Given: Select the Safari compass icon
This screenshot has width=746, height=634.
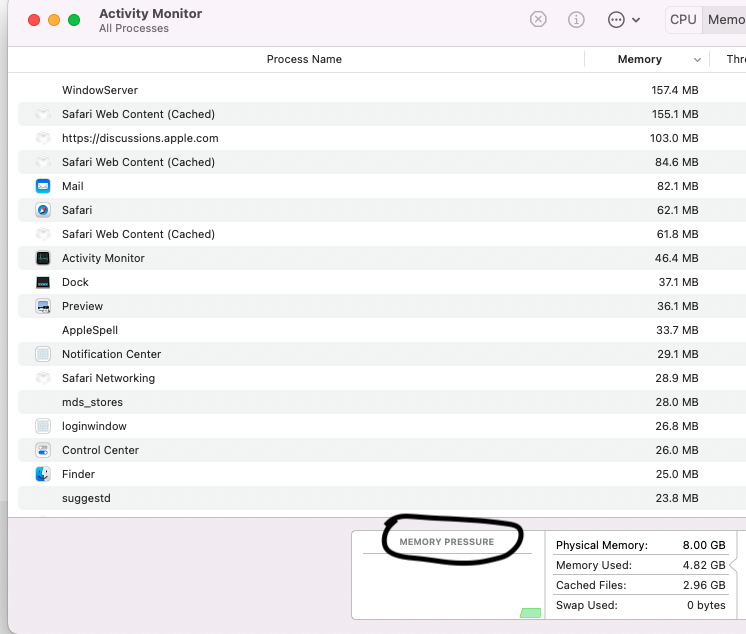Looking at the screenshot, I should pos(43,210).
